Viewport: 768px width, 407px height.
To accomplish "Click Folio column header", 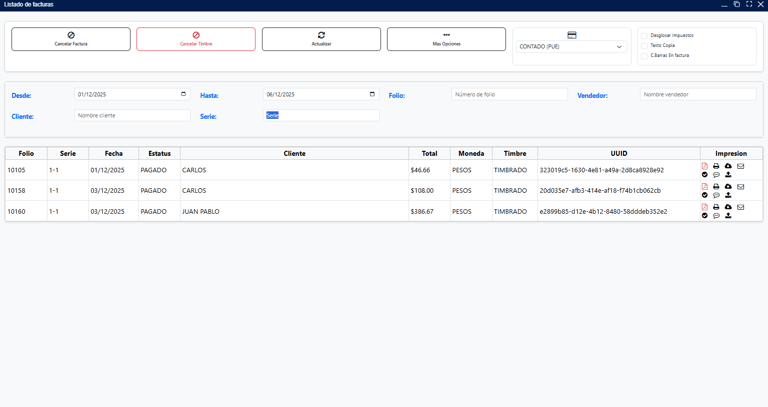I will 26,153.
